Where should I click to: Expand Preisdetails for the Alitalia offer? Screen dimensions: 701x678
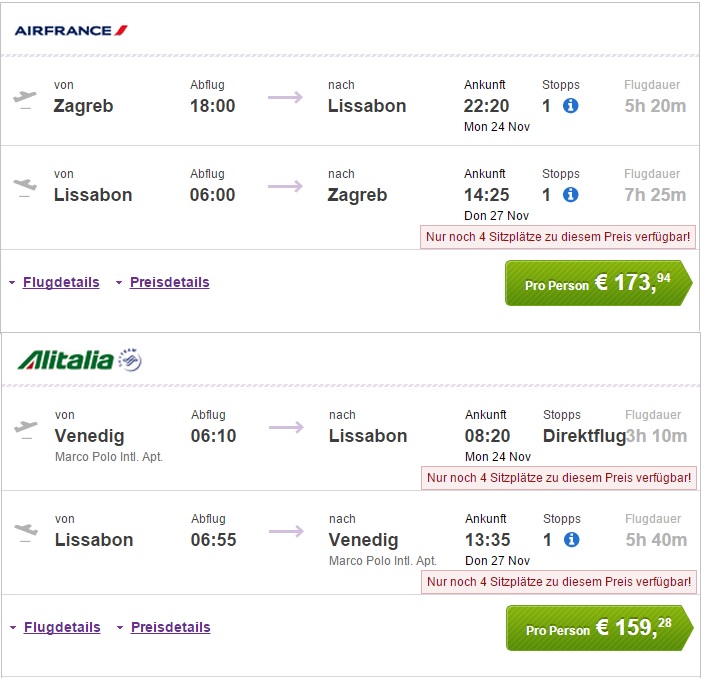click(x=170, y=628)
